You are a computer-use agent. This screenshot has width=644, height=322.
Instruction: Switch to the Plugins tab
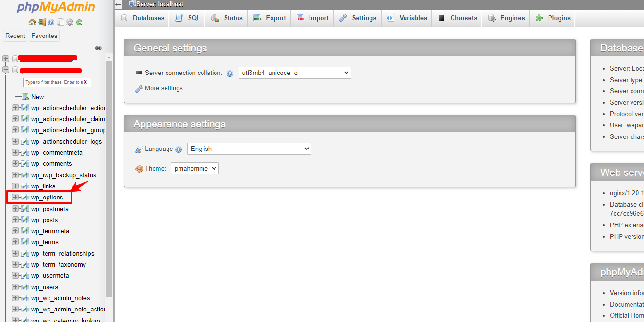[x=553, y=18]
